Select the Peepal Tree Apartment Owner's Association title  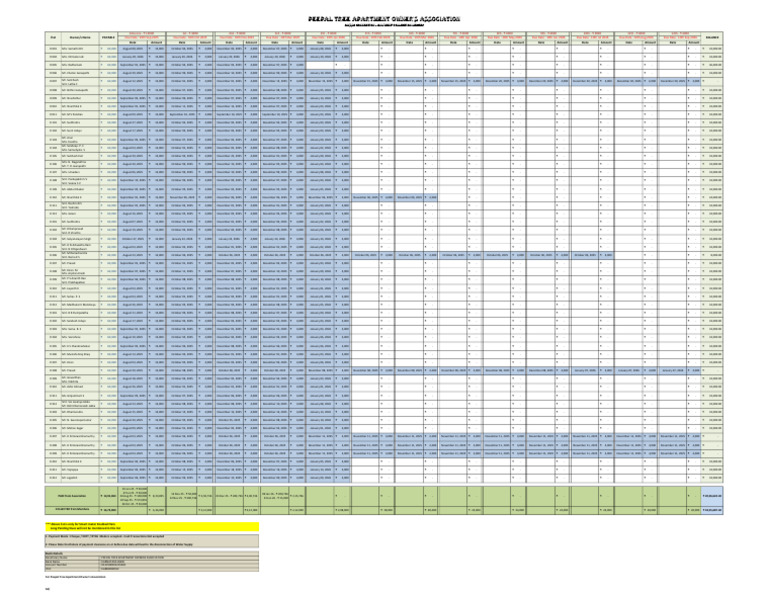[384, 19]
